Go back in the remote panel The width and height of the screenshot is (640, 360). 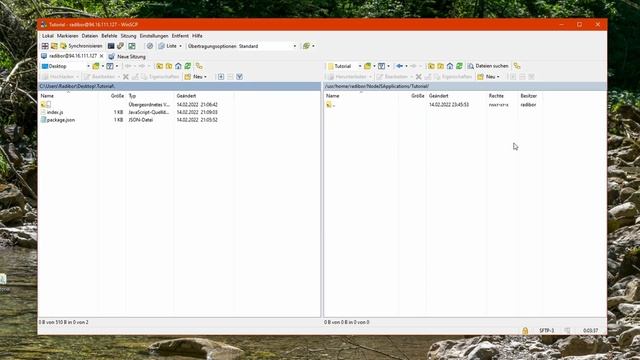pyautogui.click(x=399, y=66)
